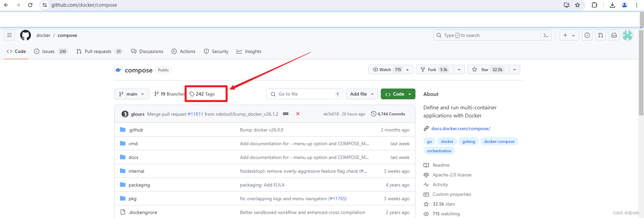Viewport: 644px width, 218px height.
Task: Open Custom properties link
Action: (452, 194)
